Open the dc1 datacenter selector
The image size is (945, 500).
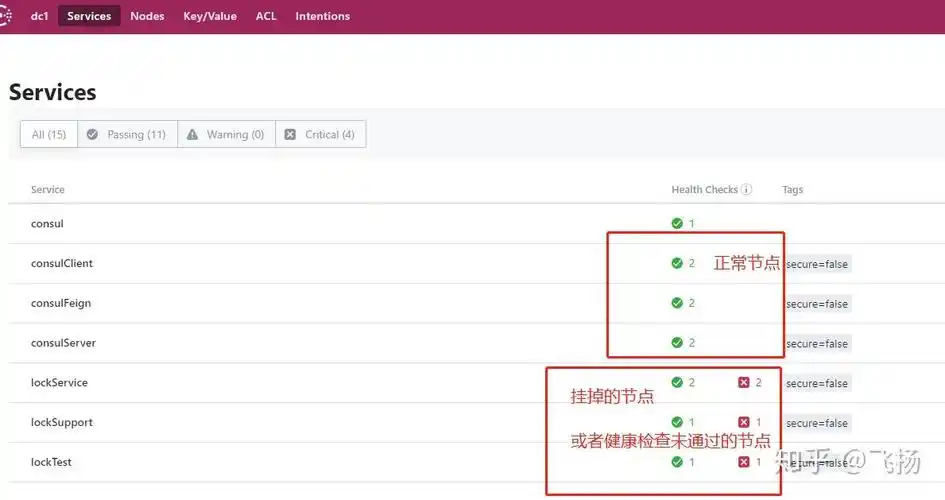(39, 16)
